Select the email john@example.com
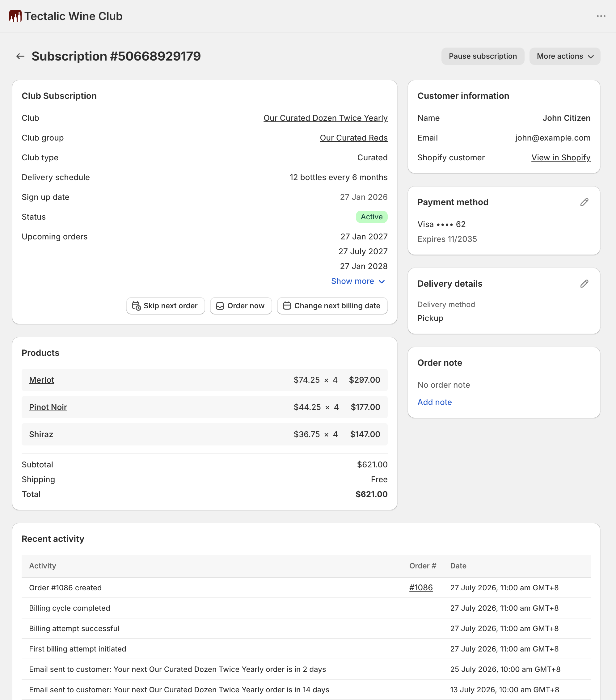The image size is (616, 700). (x=552, y=138)
